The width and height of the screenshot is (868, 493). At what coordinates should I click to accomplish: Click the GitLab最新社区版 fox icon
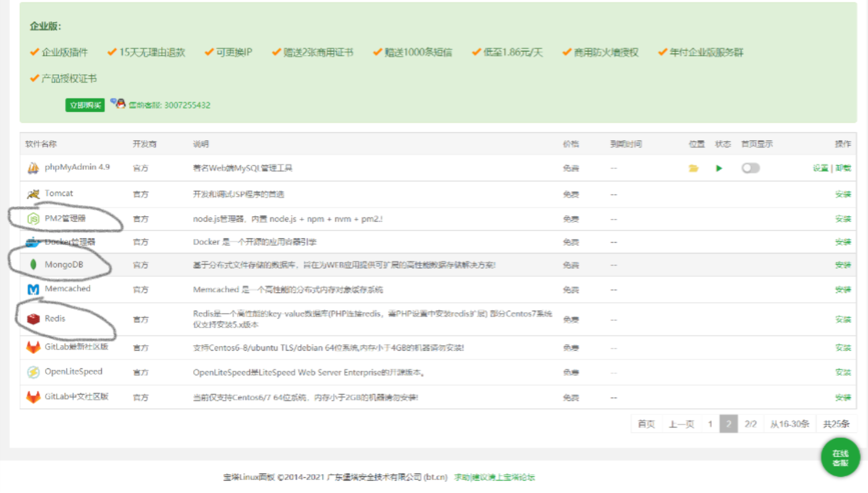33,347
